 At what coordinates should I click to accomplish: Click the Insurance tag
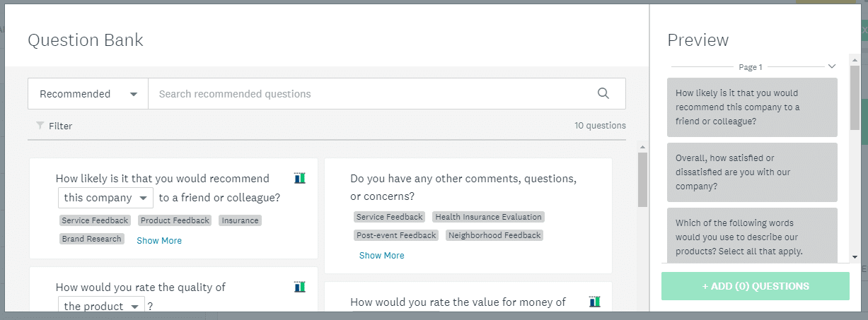click(240, 220)
